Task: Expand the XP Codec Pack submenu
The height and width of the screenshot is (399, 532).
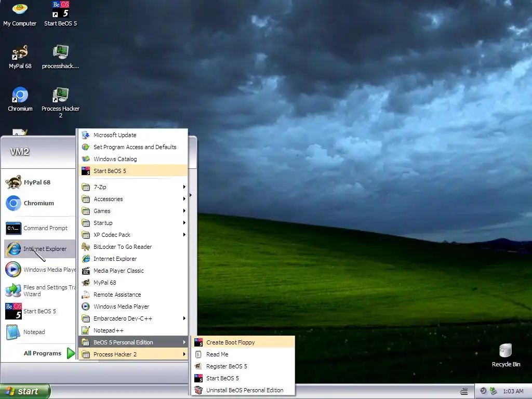Action: click(134, 234)
